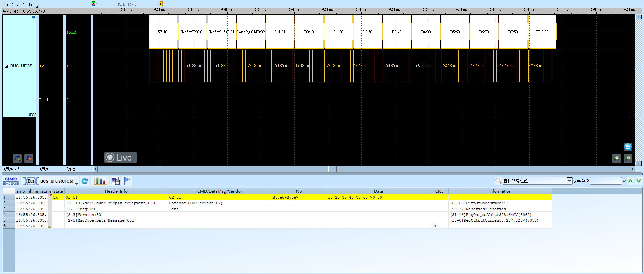Open the BUS_UFCS(UFCS) bus selector dropdown

[77, 183]
